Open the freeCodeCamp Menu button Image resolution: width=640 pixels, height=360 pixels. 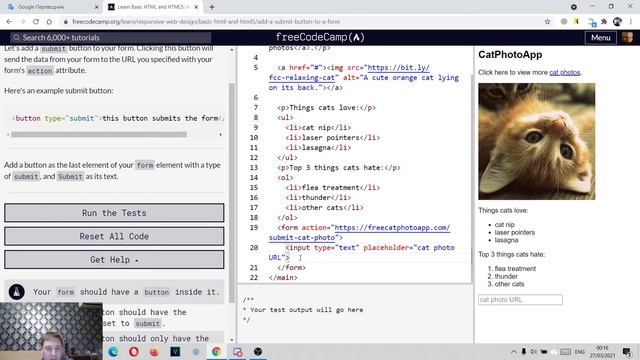600,38
